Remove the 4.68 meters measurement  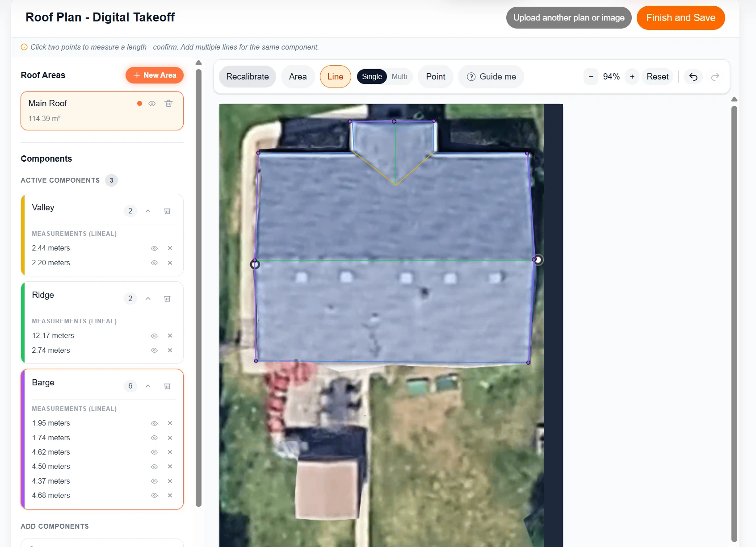point(170,496)
